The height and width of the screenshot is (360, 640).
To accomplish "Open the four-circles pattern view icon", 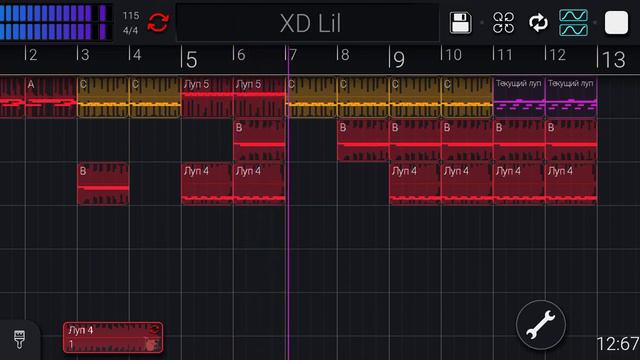I will point(503,22).
